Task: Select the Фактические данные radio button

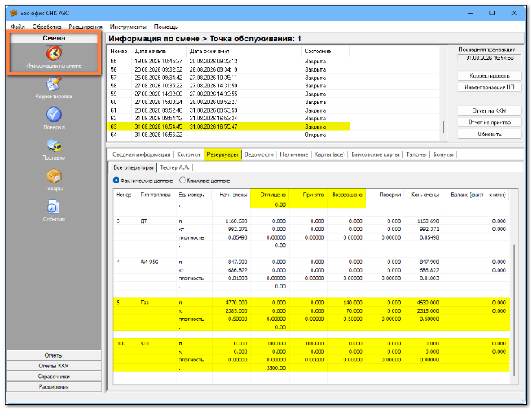Action: [116, 180]
